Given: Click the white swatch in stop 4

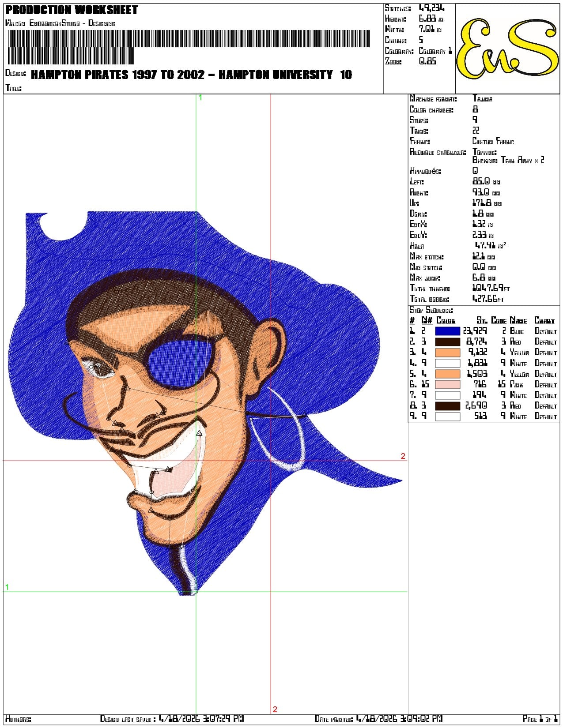Looking at the screenshot, I should (448, 363).
